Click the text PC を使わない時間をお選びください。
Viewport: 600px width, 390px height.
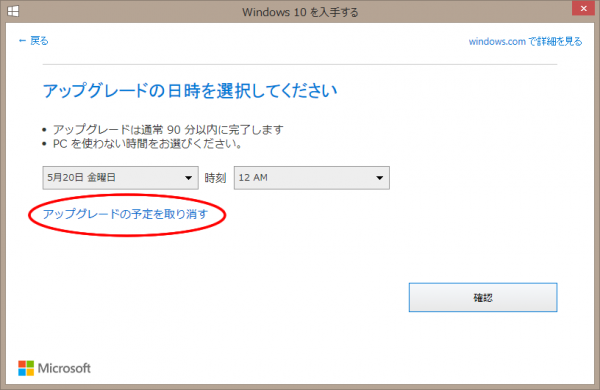(147, 144)
